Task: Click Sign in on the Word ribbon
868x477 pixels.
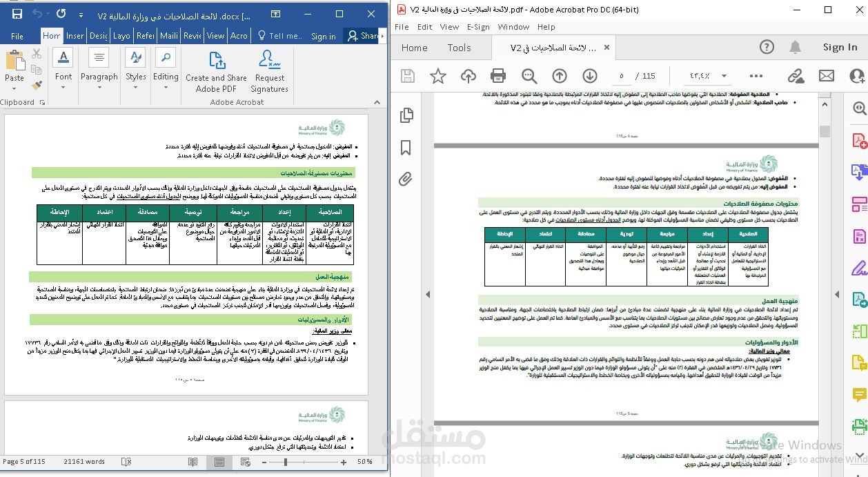Action: [324, 36]
